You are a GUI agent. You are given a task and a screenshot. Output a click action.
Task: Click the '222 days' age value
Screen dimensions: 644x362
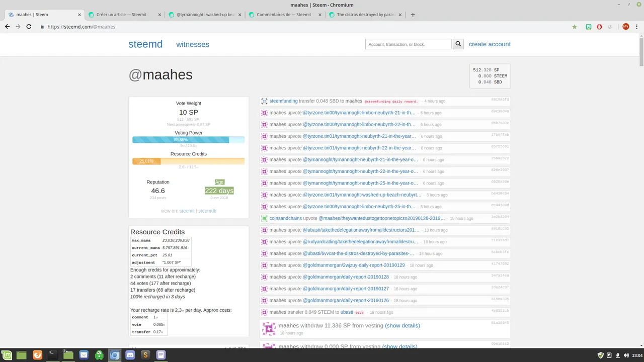[x=219, y=191]
